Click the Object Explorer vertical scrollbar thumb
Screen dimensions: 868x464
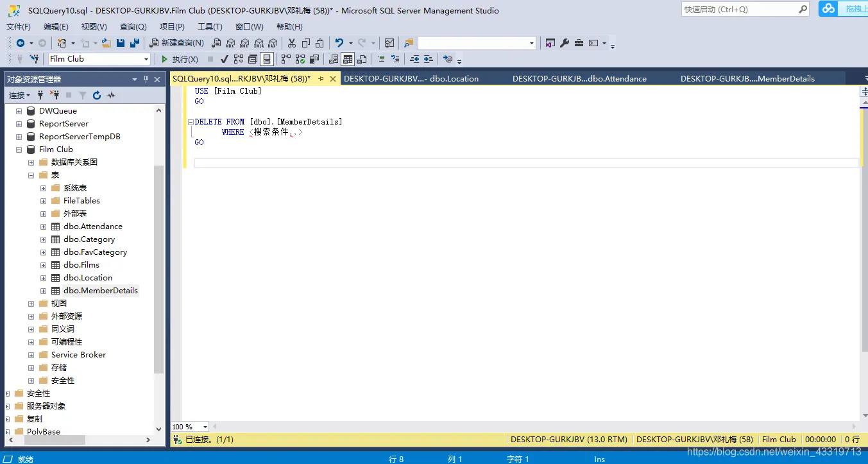(159, 269)
